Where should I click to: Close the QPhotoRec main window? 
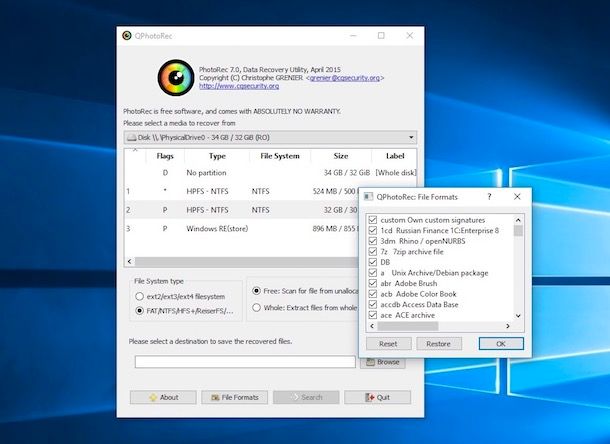tap(410, 35)
